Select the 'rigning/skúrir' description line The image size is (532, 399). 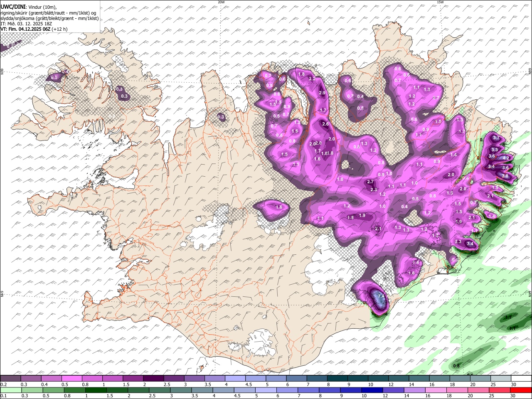click(49, 13)
